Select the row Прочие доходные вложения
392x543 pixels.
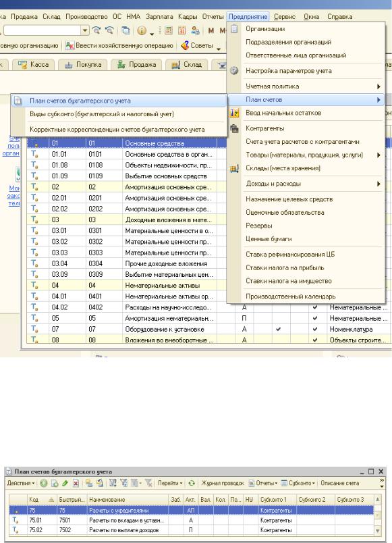(127, 263)
